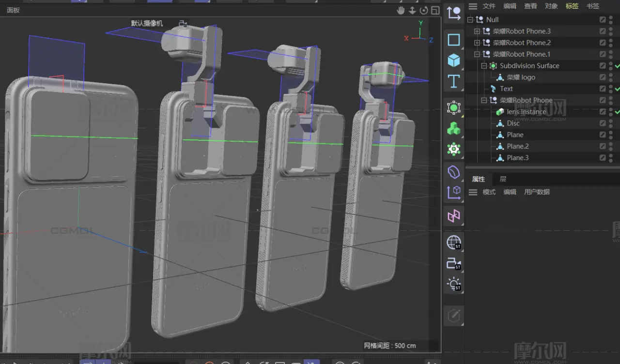Choose the Text spline tool icon
The height and width of the screenshot is (364, 620).
coord(454,81)
